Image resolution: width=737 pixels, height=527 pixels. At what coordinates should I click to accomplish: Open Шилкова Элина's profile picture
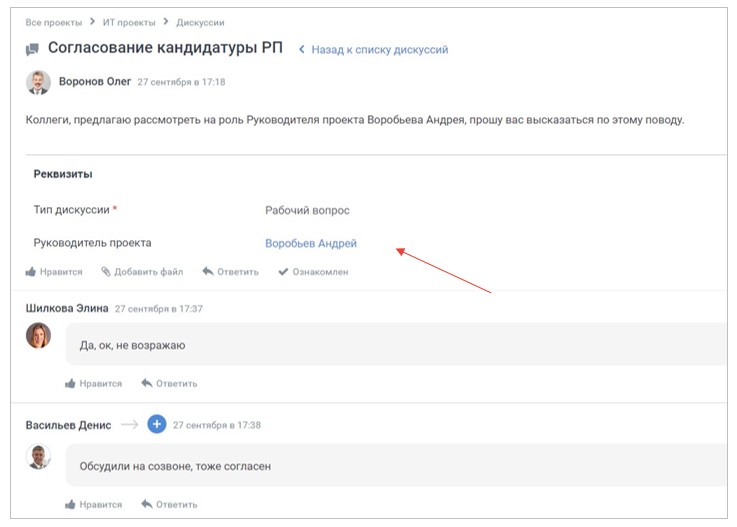click(38, 336)
